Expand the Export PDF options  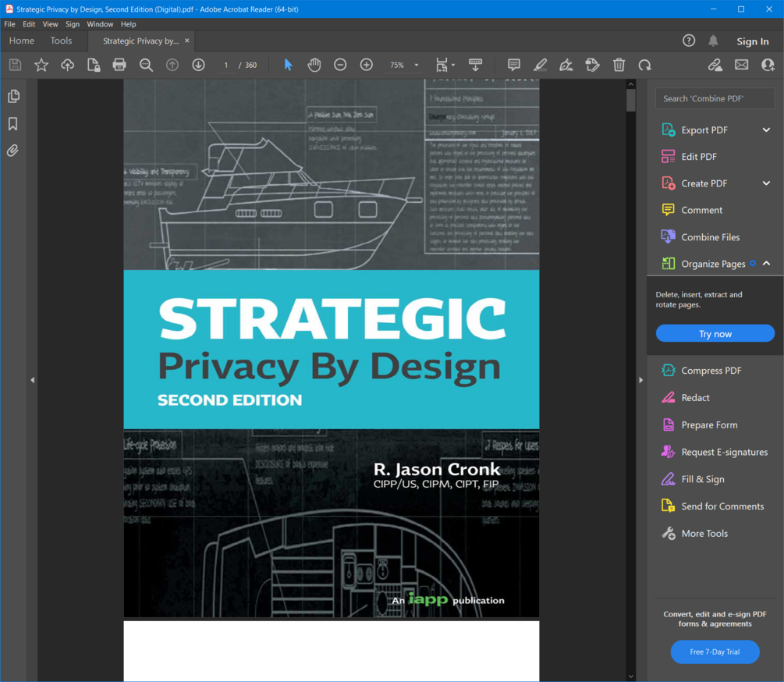click(766, 130)
